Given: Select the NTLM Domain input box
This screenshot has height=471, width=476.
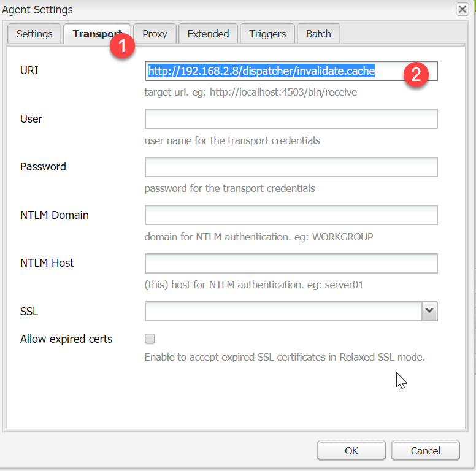Looking at the screenshot, I should [x=291, y=215].
